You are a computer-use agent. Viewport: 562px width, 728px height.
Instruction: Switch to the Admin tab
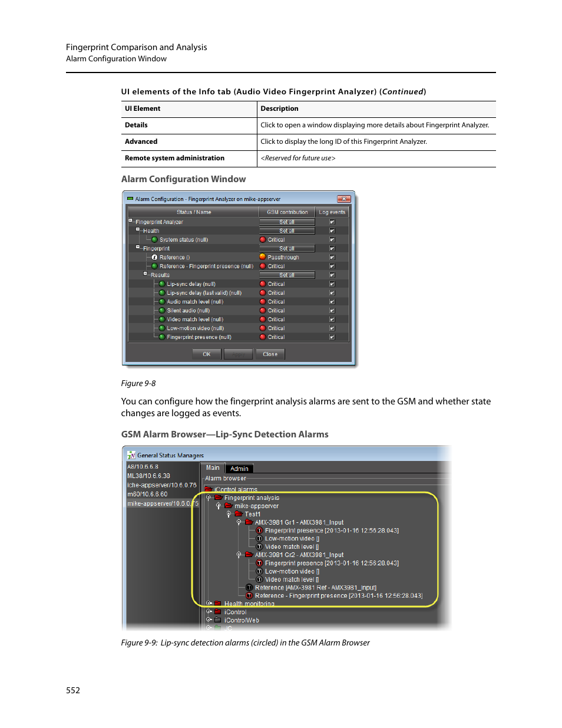pyautogui.click(x=239, y=469)
